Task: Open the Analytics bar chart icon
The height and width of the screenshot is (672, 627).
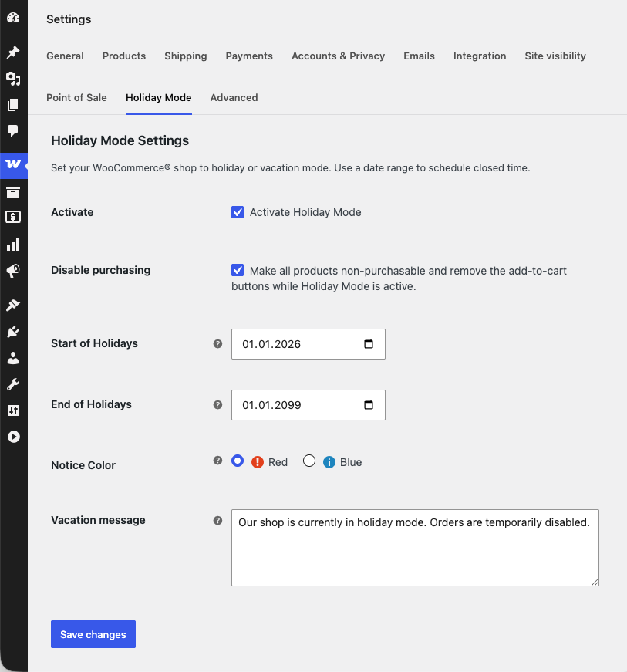Action: tap(13, 245)
